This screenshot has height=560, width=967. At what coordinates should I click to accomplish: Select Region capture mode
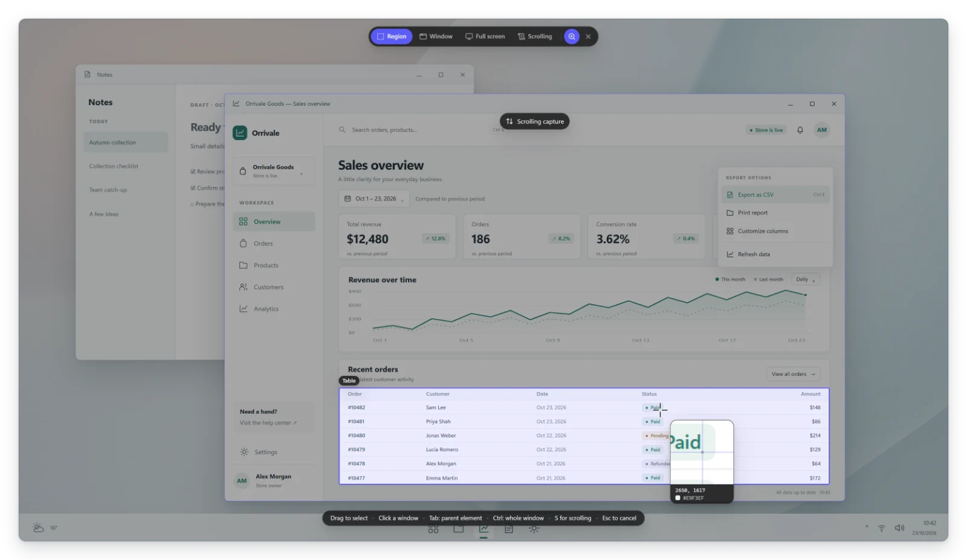point(392,36)
